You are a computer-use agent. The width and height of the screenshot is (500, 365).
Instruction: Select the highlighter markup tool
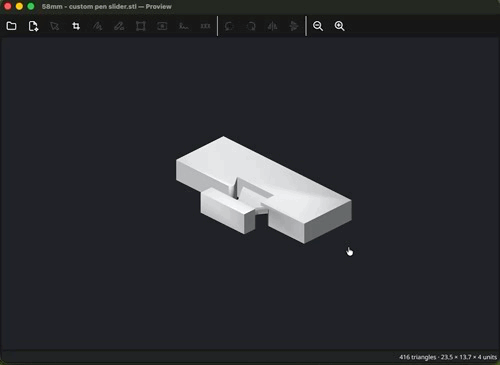(x=119, y=26)
